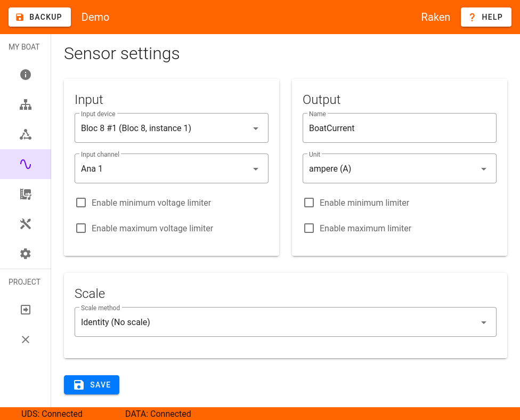Enable maximum voltage limiter checkbox
The image size is (520, 420).
[81, 228]
